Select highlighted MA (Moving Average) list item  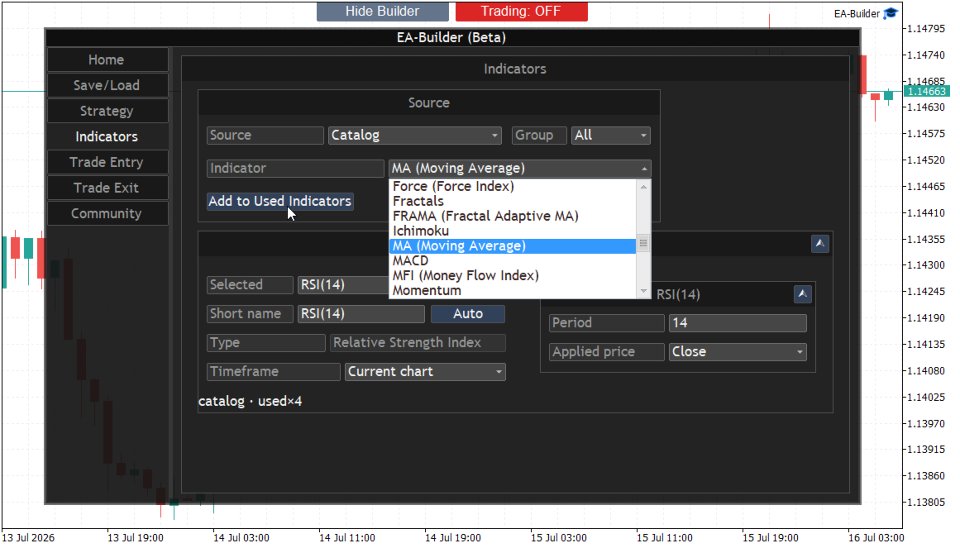(513, 246)
